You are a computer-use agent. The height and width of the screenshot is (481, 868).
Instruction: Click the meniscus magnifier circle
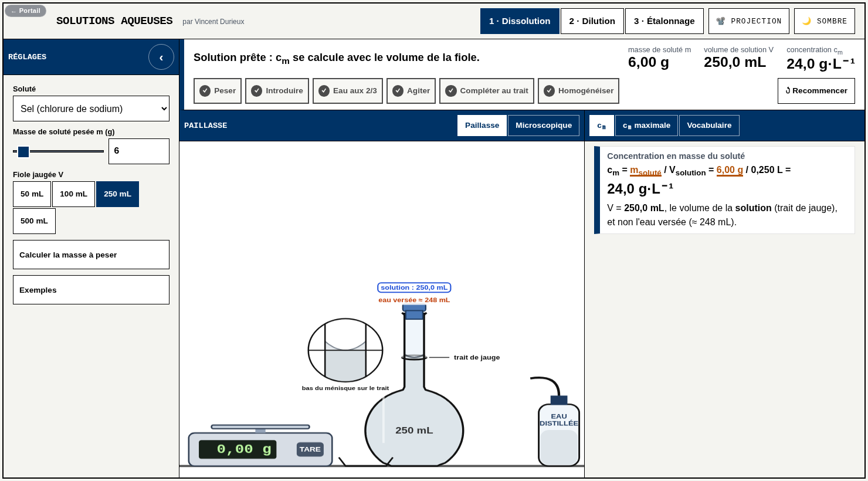tap(345, 350)
